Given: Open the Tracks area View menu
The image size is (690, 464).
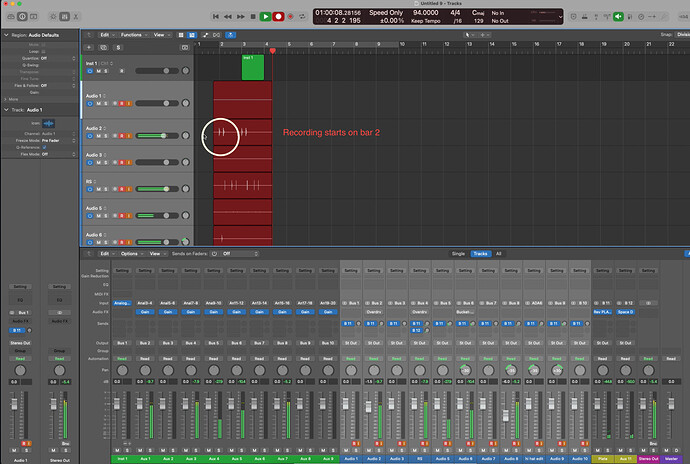Looking at the screenshot, I should click(161, 35).
